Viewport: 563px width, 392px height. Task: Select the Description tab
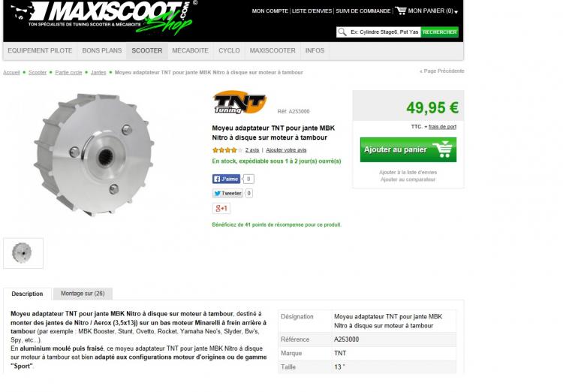tap(27, 294)
